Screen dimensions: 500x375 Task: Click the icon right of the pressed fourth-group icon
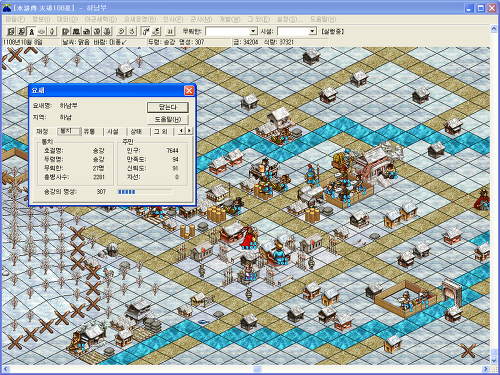(x=156, y=31)
